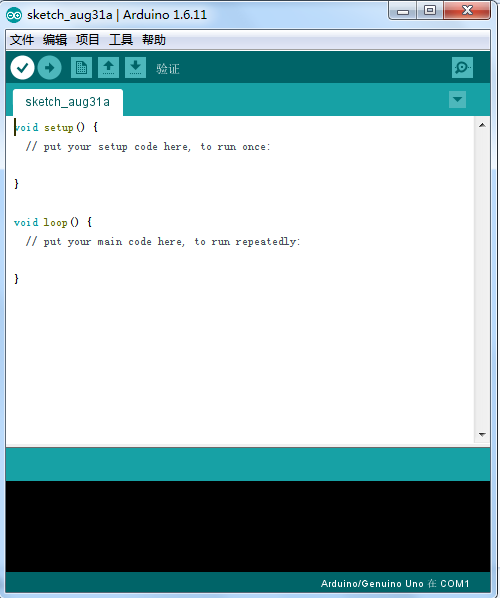
Task: Click the black console output area
Action: [x=248, y=526]
